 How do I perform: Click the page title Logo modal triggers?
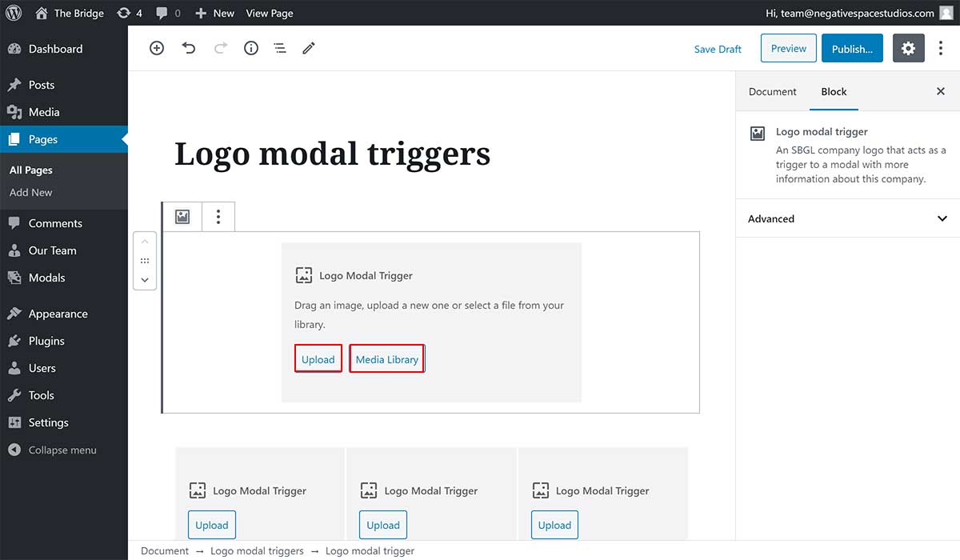point(332,154)
